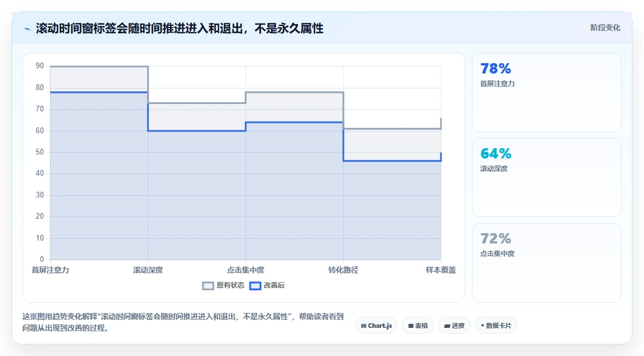Open the 72% 点击集中度 data card
Viewport: 644px width, 356px height.
tap(547, 262)
